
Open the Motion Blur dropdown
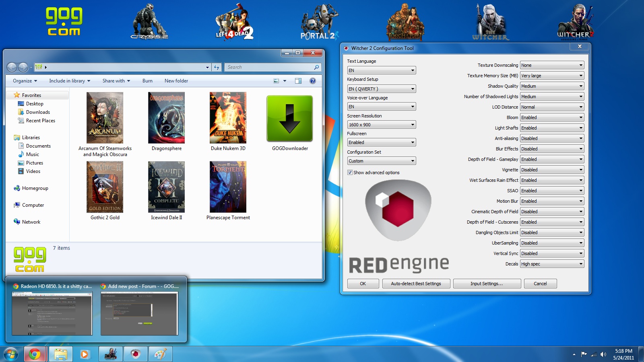click(552, 201)
